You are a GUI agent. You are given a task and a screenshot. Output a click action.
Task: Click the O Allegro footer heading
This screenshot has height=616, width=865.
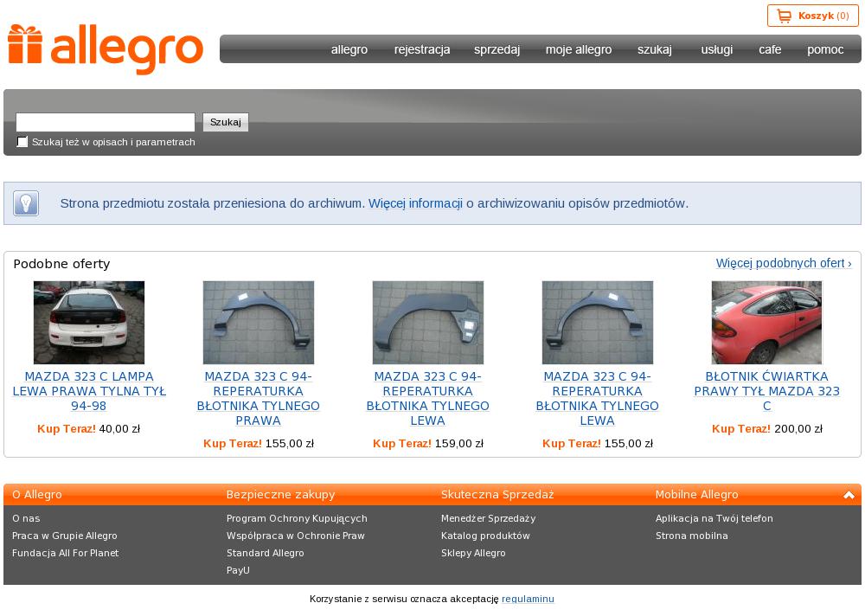[x=37, y=495]
